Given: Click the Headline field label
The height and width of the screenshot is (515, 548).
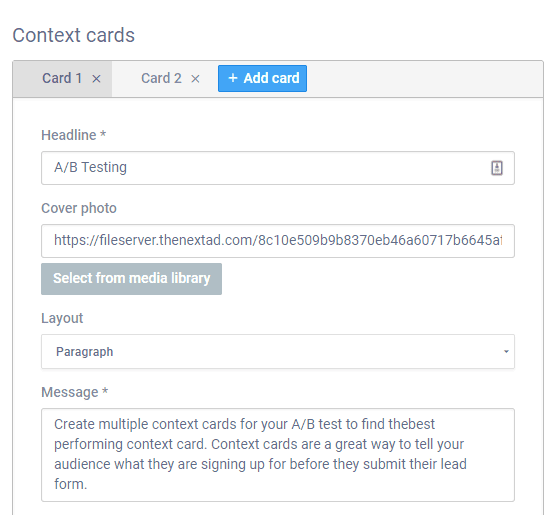Looking at the screenshot, I should (73, 135).
